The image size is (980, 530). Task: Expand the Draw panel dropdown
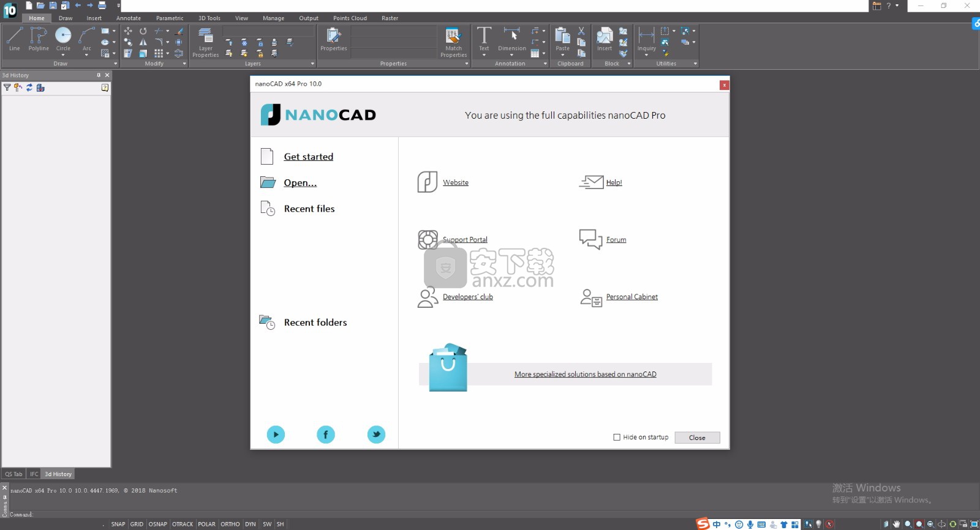115,64
